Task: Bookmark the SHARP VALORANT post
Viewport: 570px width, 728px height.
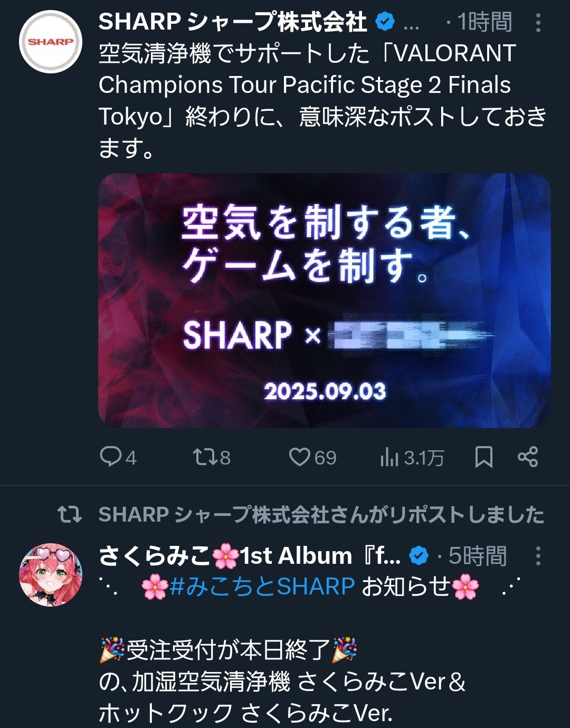Action: click(x=483, y=457)
